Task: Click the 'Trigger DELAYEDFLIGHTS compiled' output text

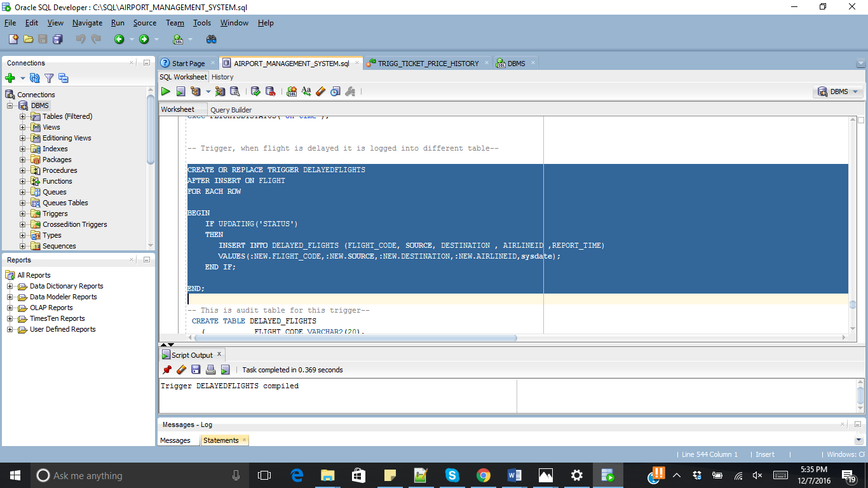Action: point(229,386)
